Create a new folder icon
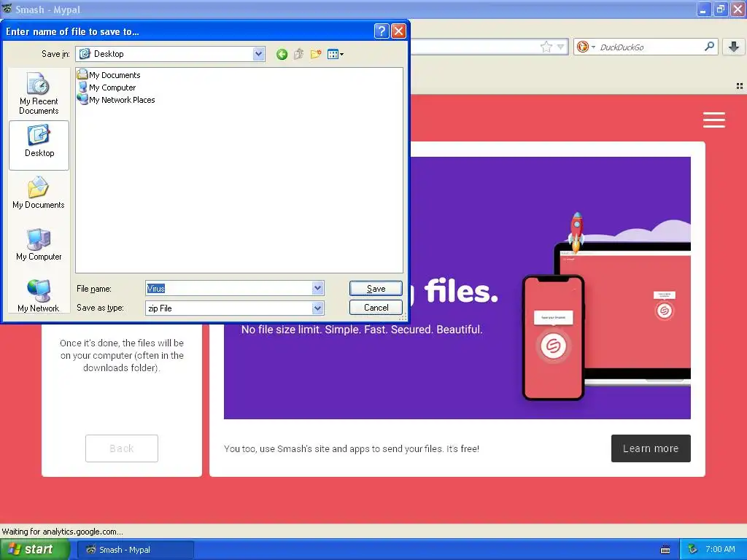 (315, 54)
